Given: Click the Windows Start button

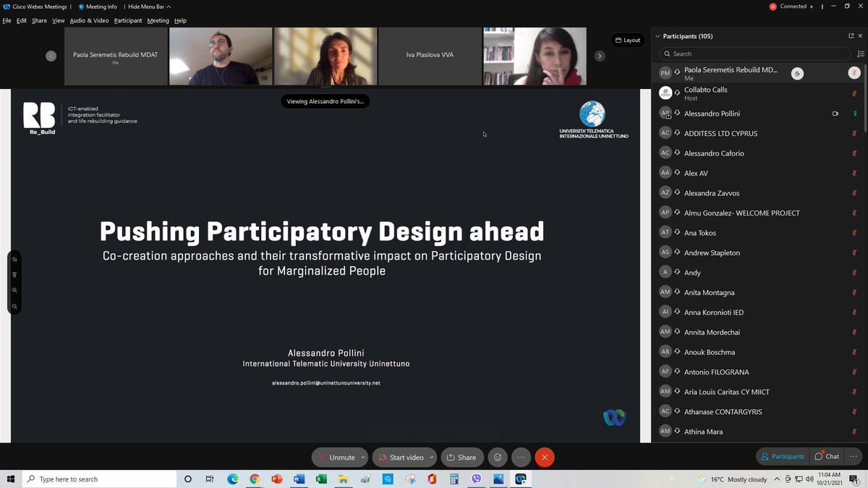Looking at the screenshot, I should click(x=10, y=479).
